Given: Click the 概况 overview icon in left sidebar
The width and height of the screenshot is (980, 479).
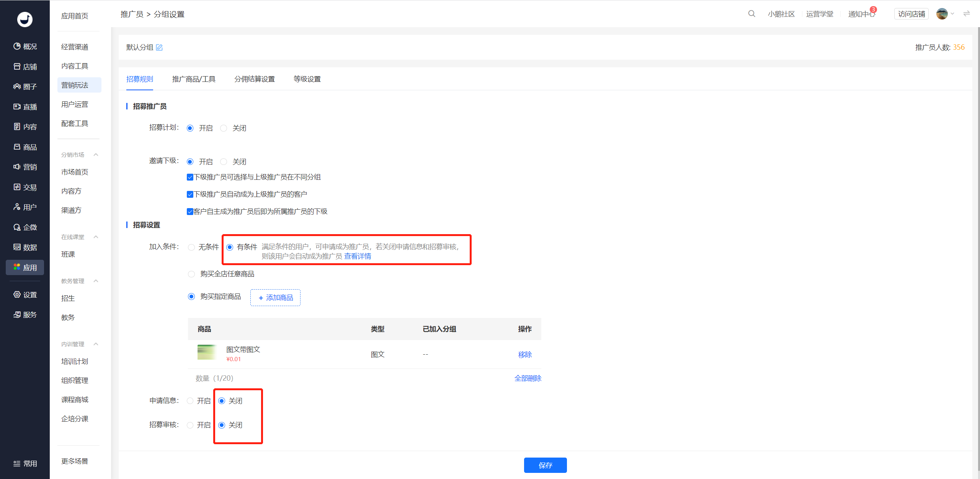Looking at the screenshot, I should click(17, 46).
